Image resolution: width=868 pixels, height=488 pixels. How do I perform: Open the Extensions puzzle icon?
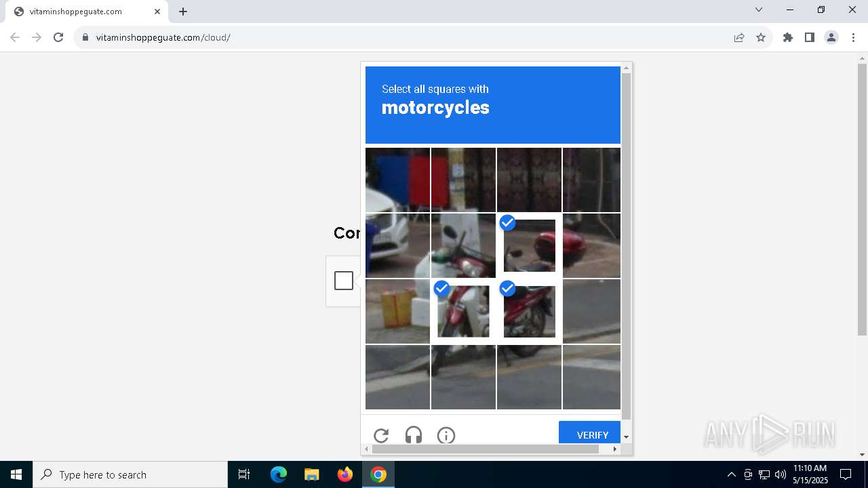click(788, 37)
